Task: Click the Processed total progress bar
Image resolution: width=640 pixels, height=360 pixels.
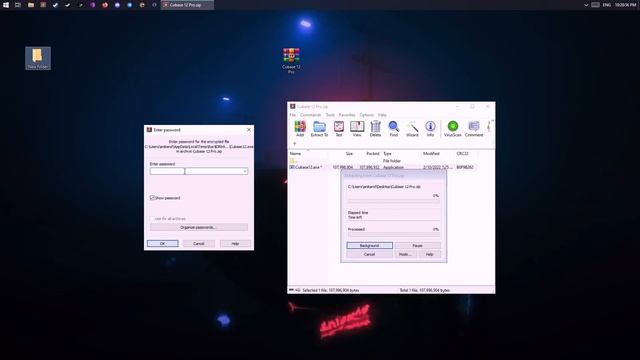Action: pos(393,235)
